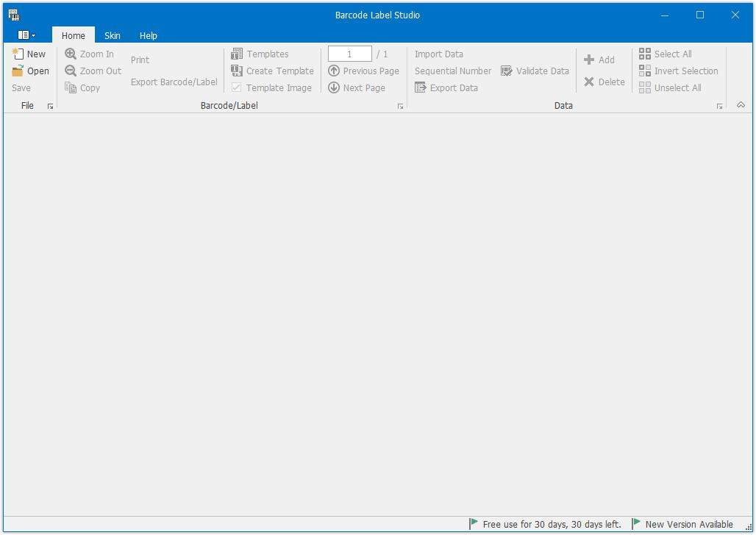Go to the Previous Page arrow
This screenshot has width=756, height=535.
click(x=334, y=71)
